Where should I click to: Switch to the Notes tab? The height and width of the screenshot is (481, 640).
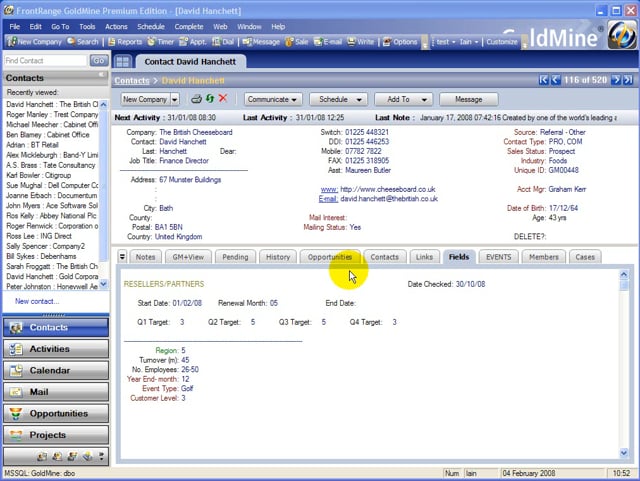point(145,257)
